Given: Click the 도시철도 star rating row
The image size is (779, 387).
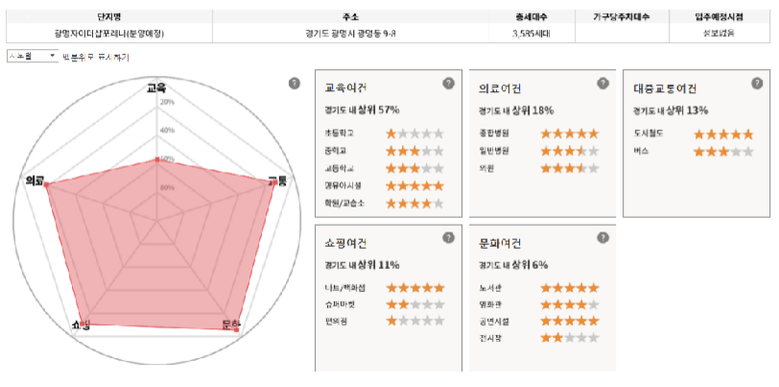Looking at the screenshot, I should pyautogui.click(x=695, y=134).
